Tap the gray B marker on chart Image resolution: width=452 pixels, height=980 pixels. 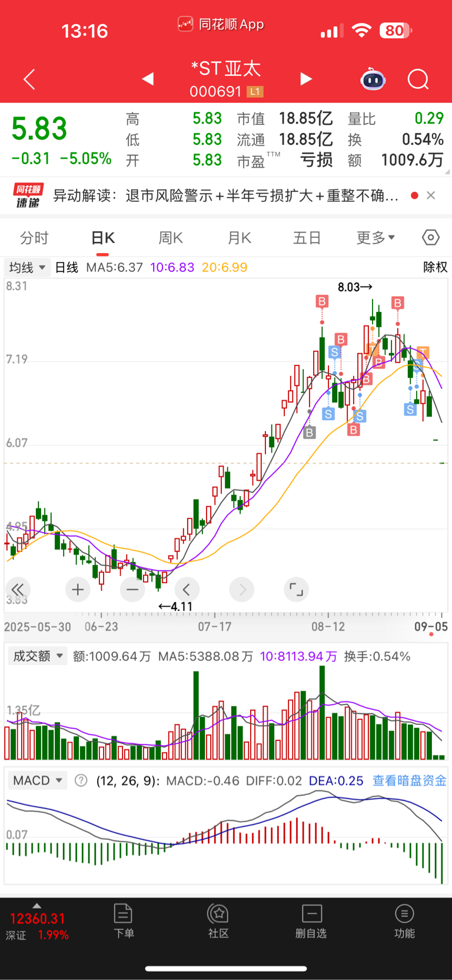[310, 433]
